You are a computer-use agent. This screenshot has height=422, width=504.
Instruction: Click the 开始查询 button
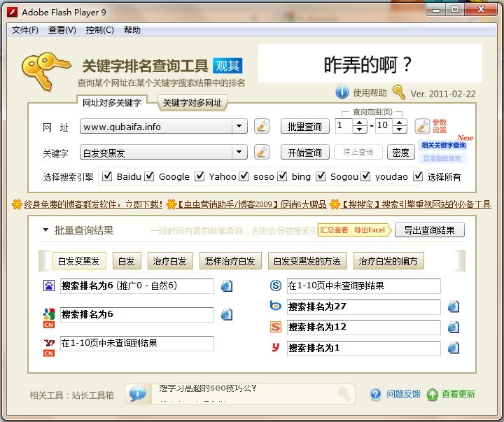[304, 153]
